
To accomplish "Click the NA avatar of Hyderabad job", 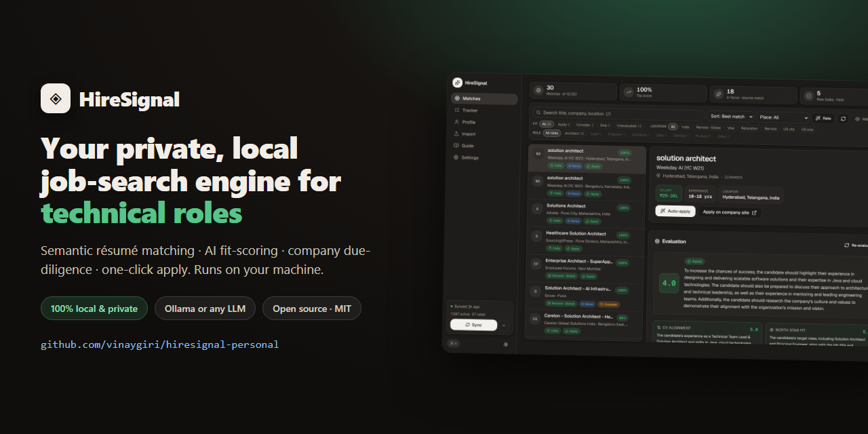I will (x=538, y=154).
